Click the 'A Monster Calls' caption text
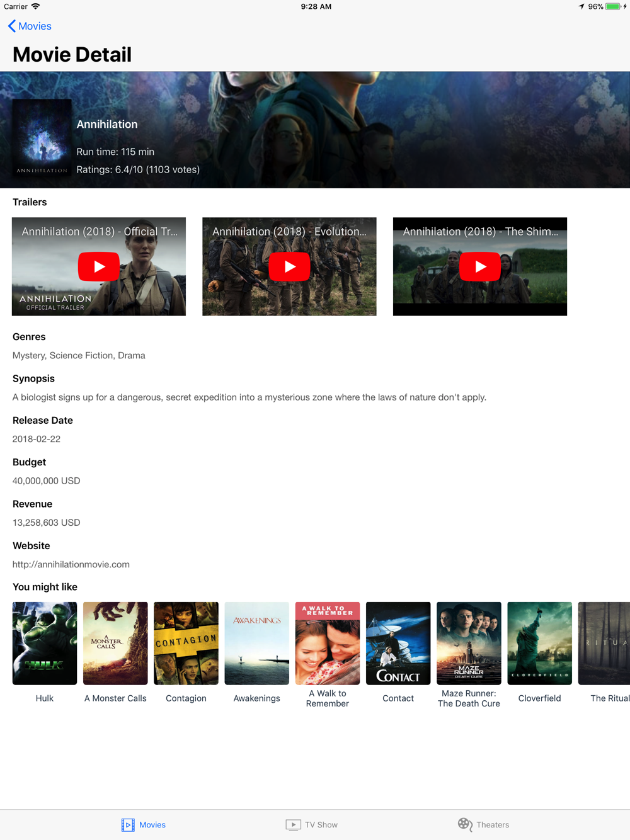This screenshot has height=840, width=630. (x=115, y=698)
